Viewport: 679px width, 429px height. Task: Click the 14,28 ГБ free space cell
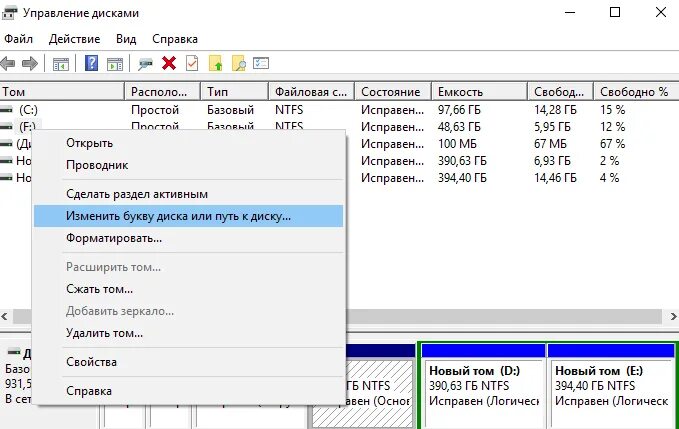pos(555,110)
